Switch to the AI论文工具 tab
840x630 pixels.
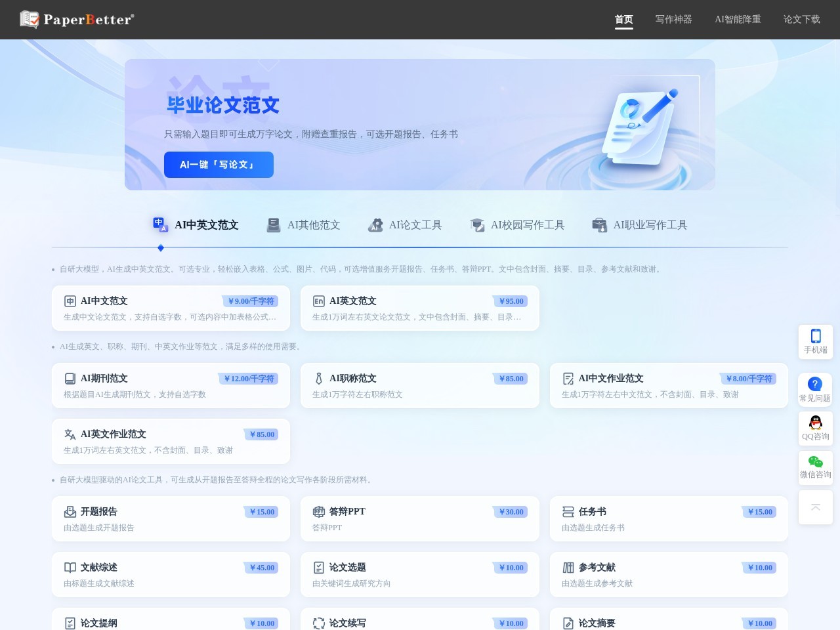coord(405,224)
